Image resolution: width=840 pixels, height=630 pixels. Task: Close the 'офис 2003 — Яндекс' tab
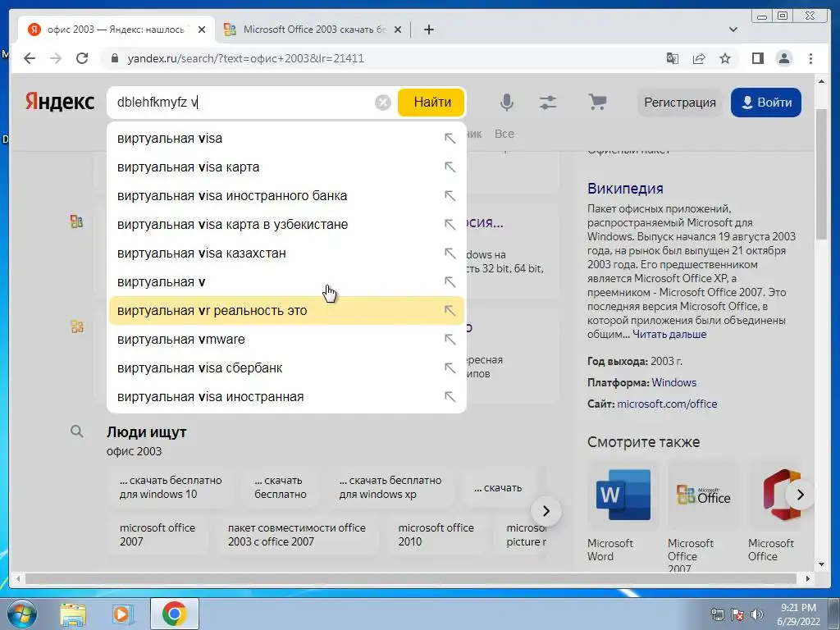tap(202, 30)
